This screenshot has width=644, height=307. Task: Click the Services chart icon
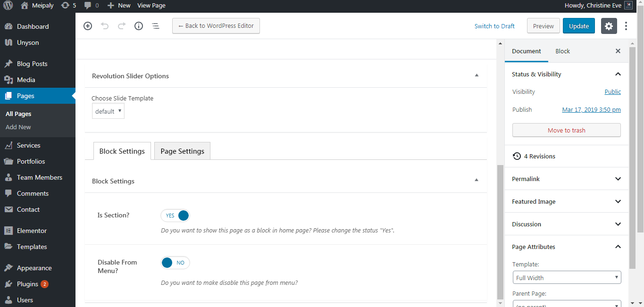coord(8,145)
